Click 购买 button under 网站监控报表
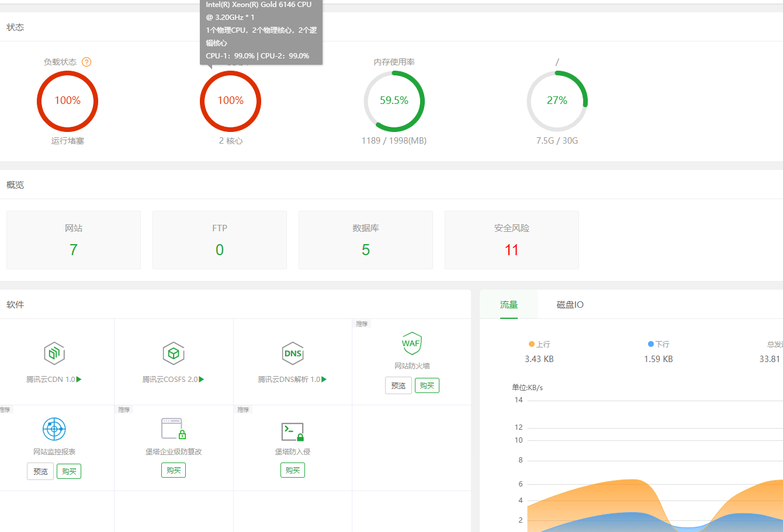 pos(69,471)
